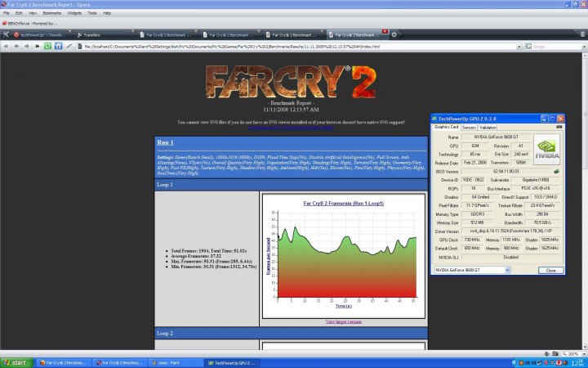Open new tab with plus icon

click(x=394, y=34)
